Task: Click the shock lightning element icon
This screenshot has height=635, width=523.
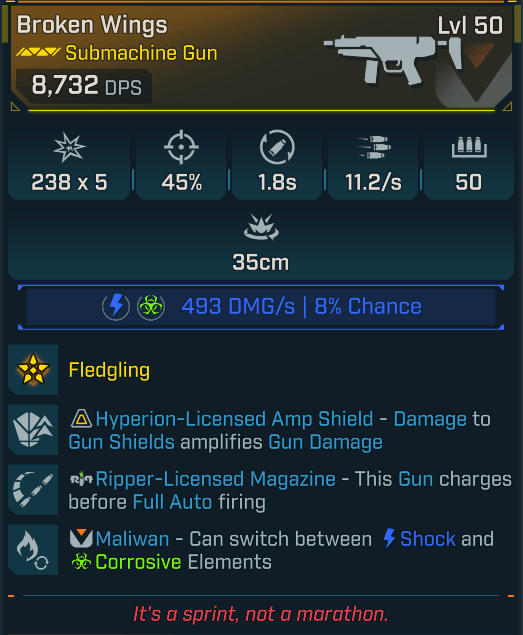Action: (x=116, y=306)
